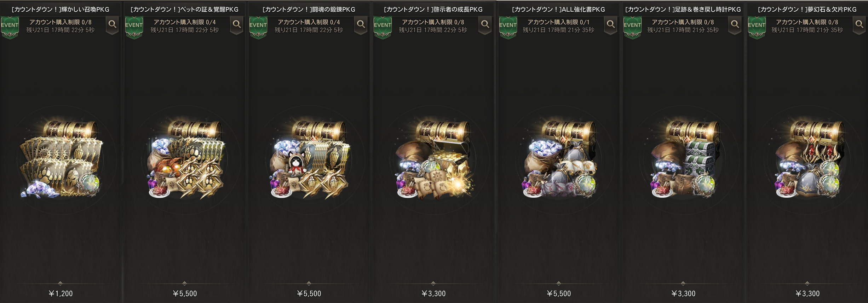The height and width of the screenshot is (303, 868).
Task: Inspect 夢幻石＆欠片PKG using magnifier
Action: 859,25
